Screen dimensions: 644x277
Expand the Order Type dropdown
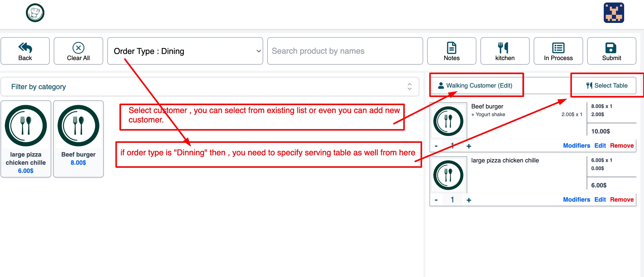(x=185, y=51)
